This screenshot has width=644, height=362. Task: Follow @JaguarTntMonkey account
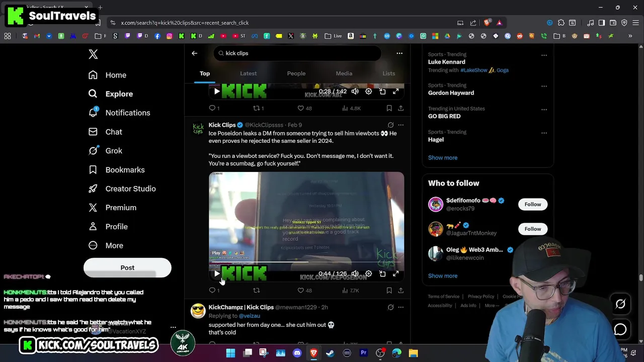pyautogui.click(x=533, y=229)
